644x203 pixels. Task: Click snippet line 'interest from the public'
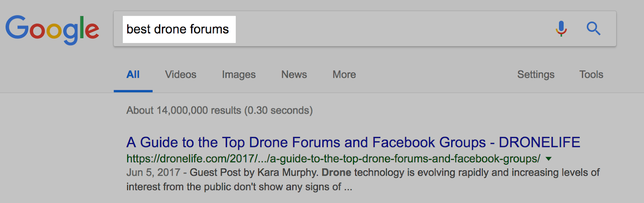pyautogui.click(x=233, y=187)
